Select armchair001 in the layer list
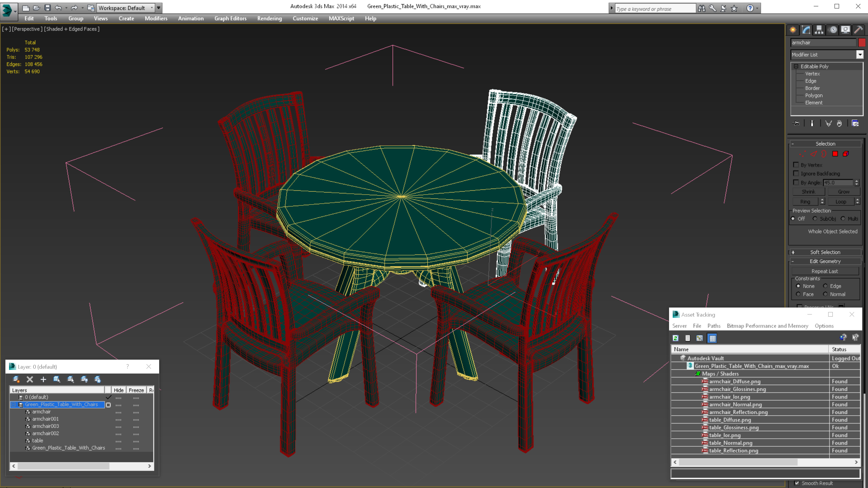This screenshot has height=488, width=868. pos(46,419)
